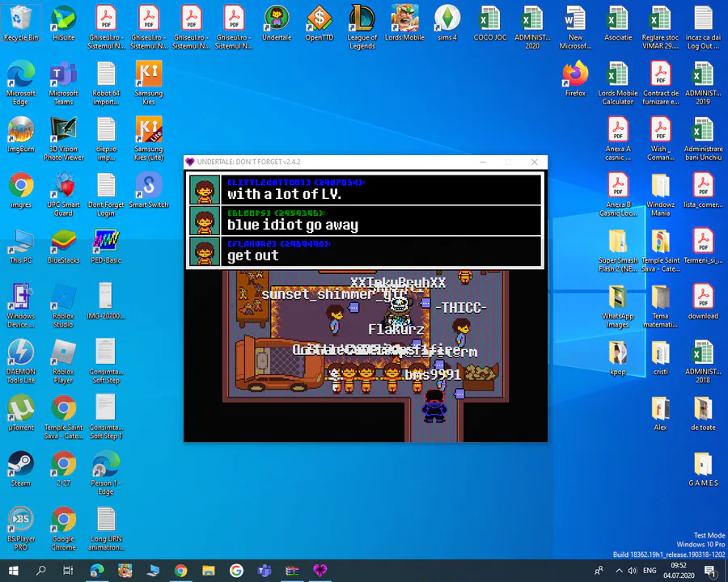728x582 pixels.
Task: Click the 'blue idiot go away' chat message
Action: pos(293,225)
